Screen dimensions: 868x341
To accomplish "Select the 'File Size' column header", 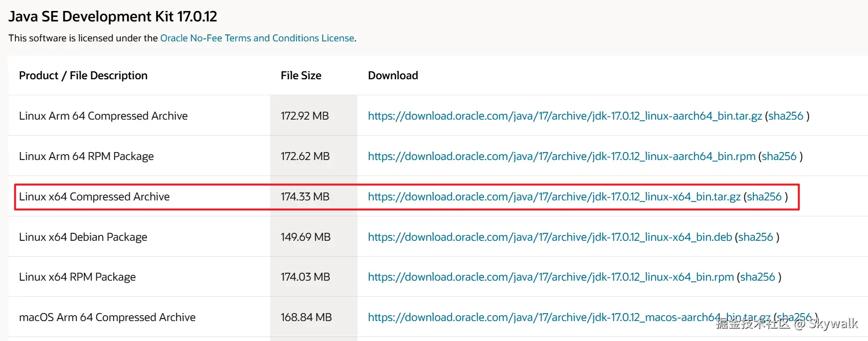I will coord(301,75).
